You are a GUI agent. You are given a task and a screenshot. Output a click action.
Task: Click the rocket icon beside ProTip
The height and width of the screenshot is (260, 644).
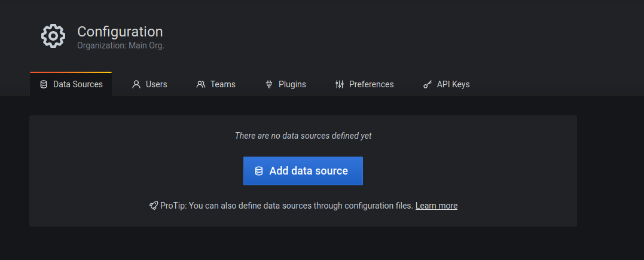(x=154, y=206)
